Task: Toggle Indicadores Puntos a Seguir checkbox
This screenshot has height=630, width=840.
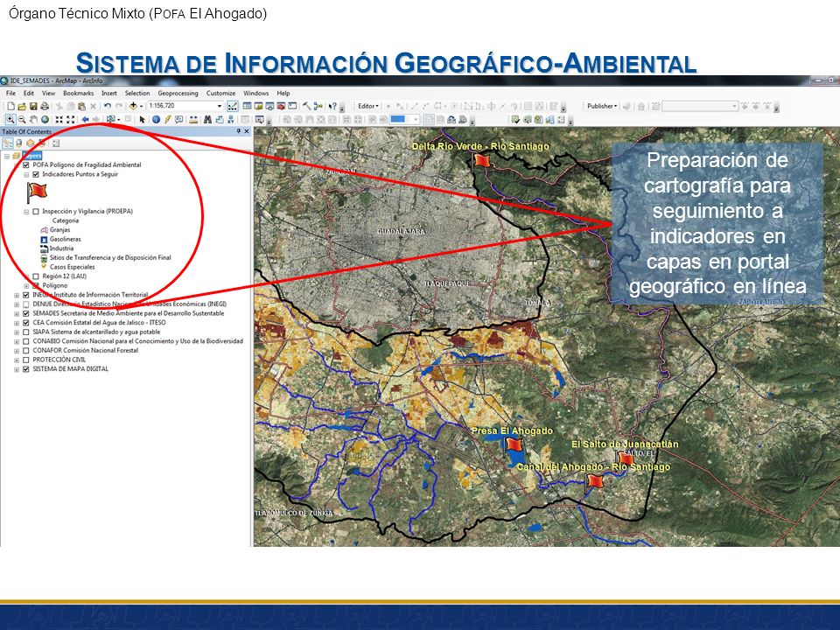Action: [x=35, y=174]
